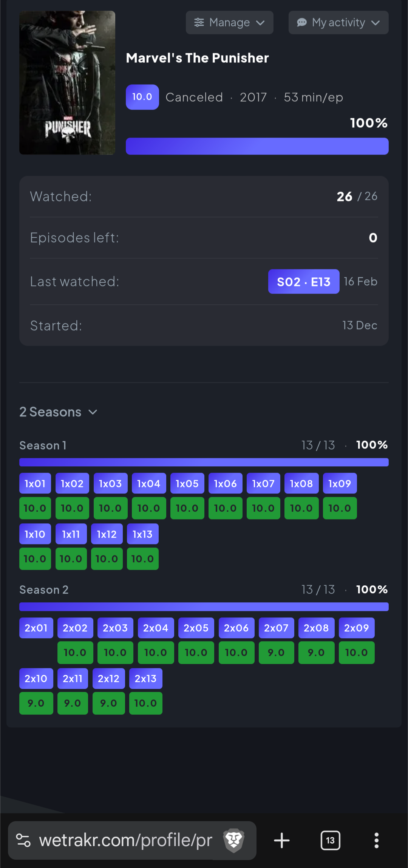Open the tab switcher showing 13
This screenshot has height=868, width=408.
pos(331,840)
